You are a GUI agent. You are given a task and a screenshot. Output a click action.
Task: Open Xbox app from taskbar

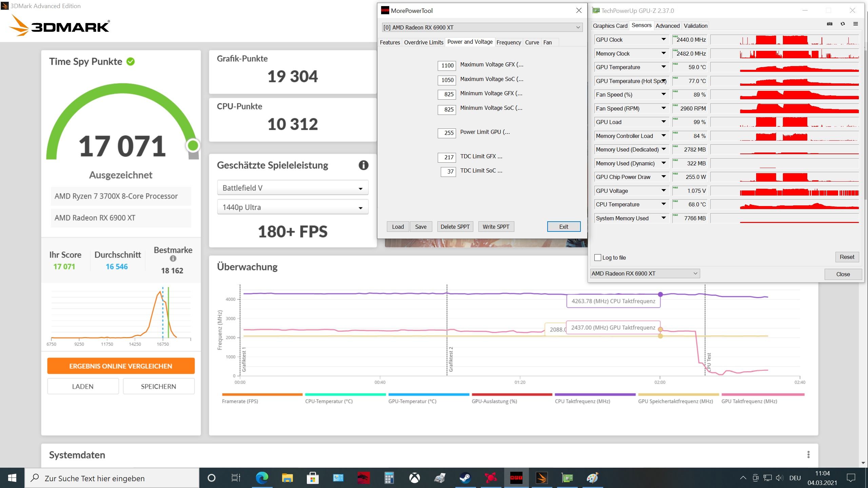point(414,478)
